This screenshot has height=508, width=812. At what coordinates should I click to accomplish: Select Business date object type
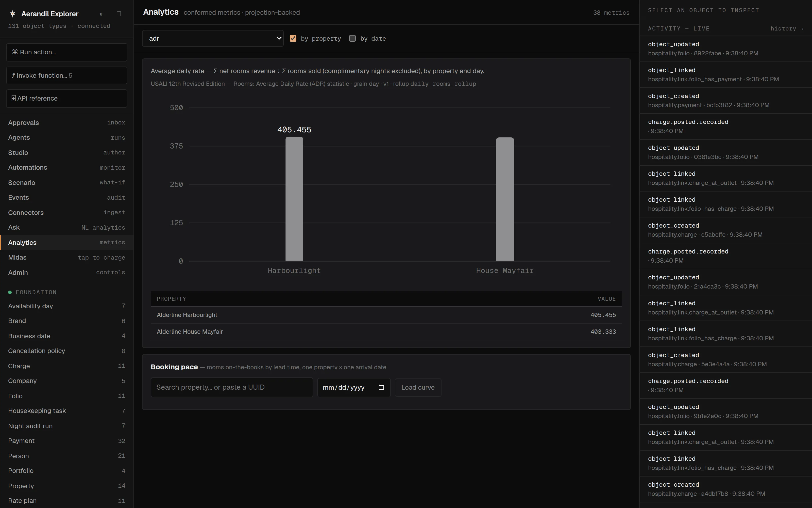click(66, 336)
